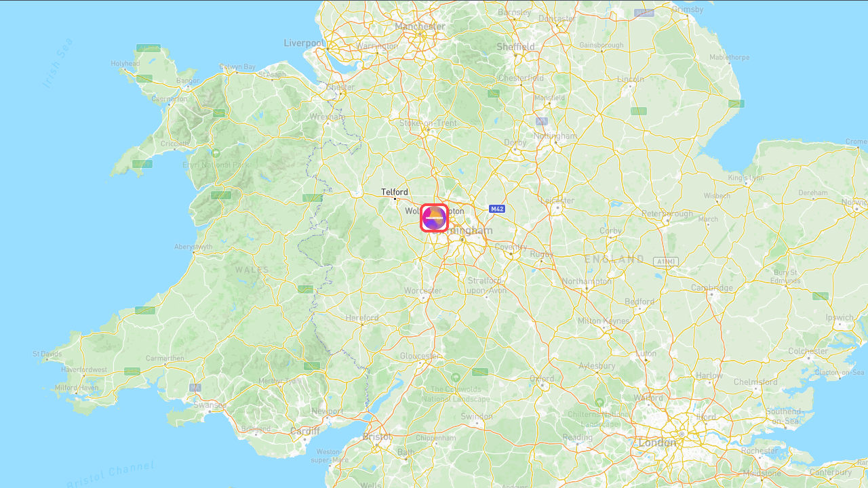
Task: Click the Sheffield city label
Action: point(515,47)
